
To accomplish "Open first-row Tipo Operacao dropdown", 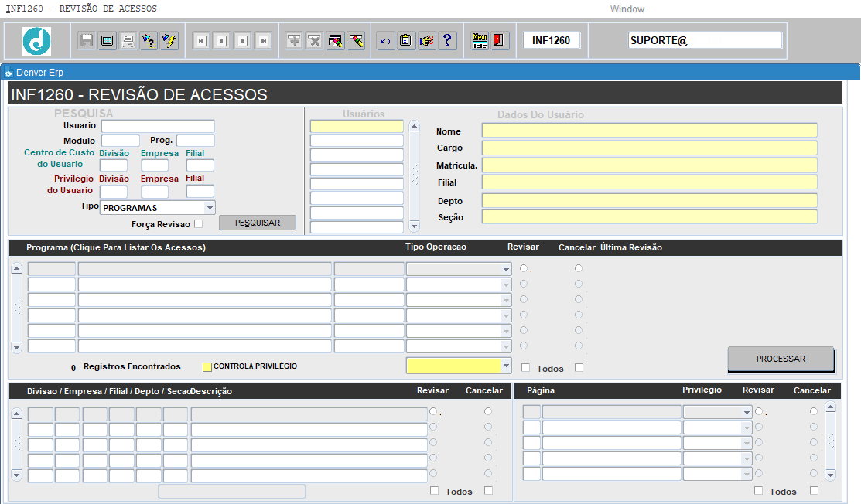I will click(x=506, y=269).
